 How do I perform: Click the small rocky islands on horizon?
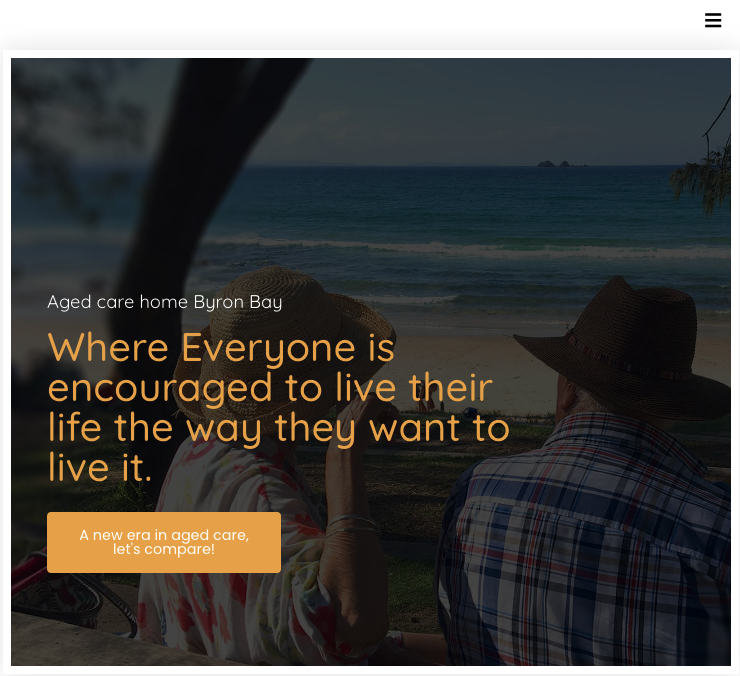click(x=559, y=164)
